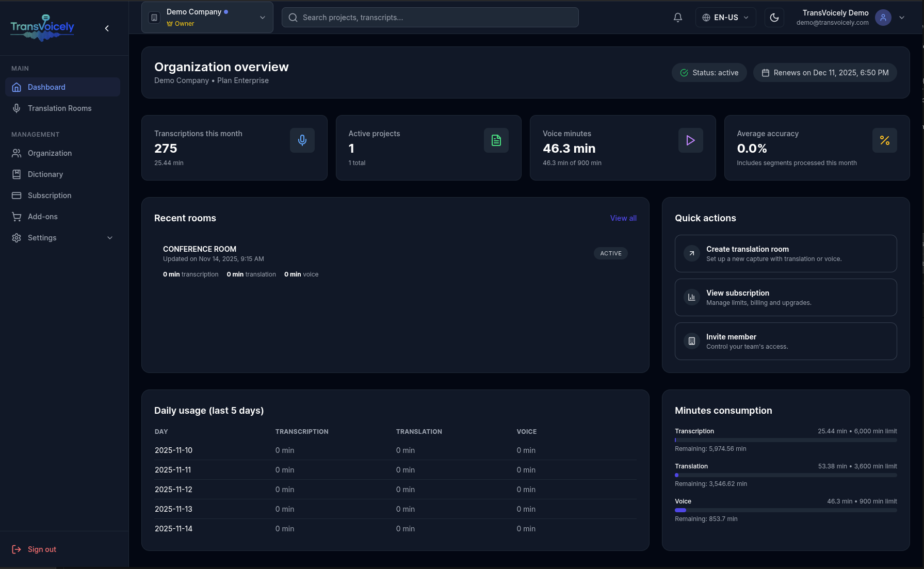Click the TRANSLATION column header
Screen dimensions: 924x569
click(x=419, y=432)
